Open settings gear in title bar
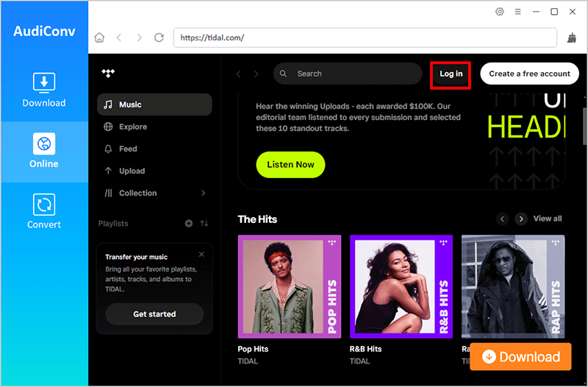Viewport: 588px width, 387px height. (x=500, y=12)
